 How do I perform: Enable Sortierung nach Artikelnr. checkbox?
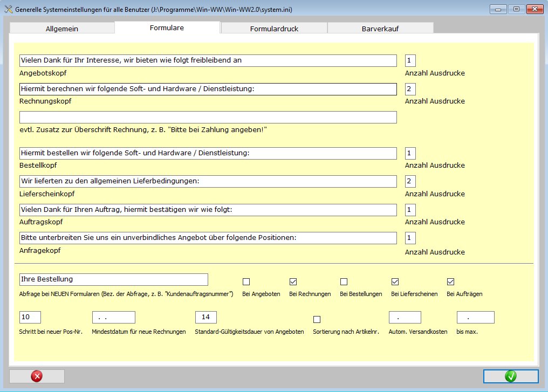pyautogui.click(x=317, y=319)
